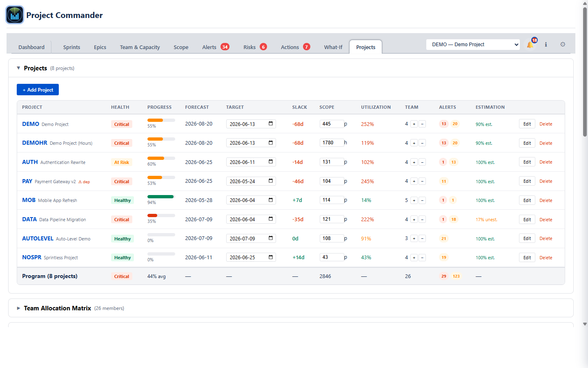
Task: Edit the AUTOLEVEL project
Action: (x=527, y=238)
